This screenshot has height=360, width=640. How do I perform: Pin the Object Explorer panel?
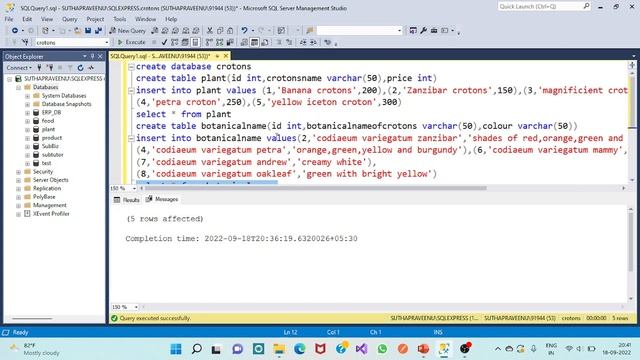click(93, 56)
